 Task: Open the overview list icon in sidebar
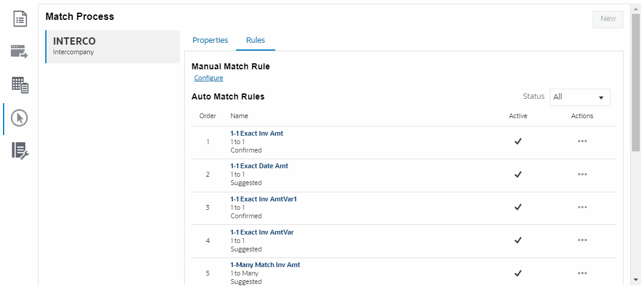(x=20, y=19)
